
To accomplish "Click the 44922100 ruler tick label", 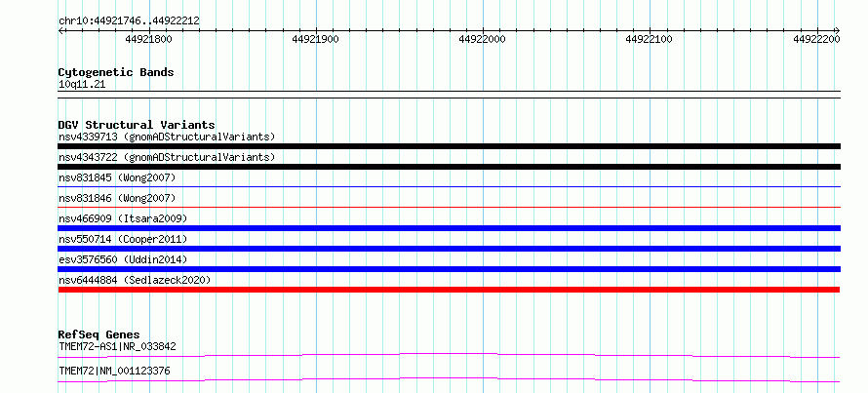I will 649,39.
